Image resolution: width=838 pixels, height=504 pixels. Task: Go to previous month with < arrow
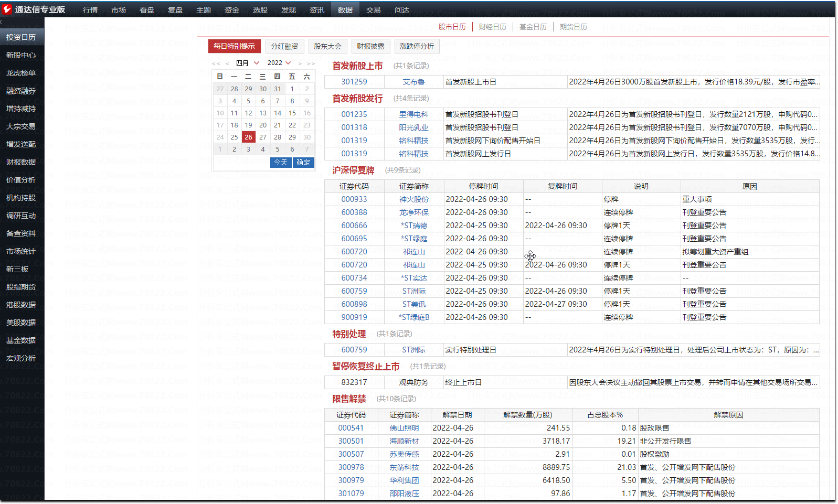pos(227,63)
